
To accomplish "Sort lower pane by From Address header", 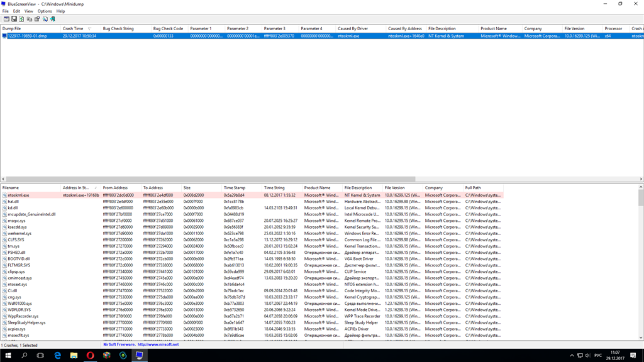I will (x=121, y=188).
